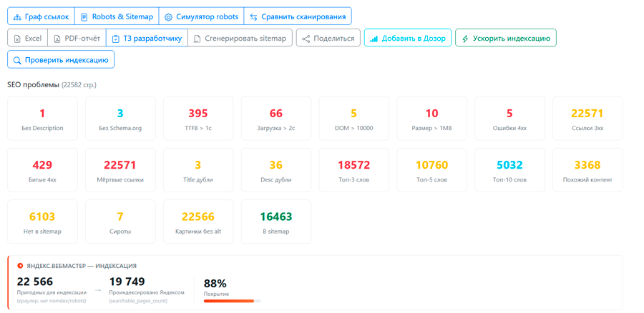The image size is (644, 313).
Task: Open Сравнить сканирования
Action: click(298, 17)
